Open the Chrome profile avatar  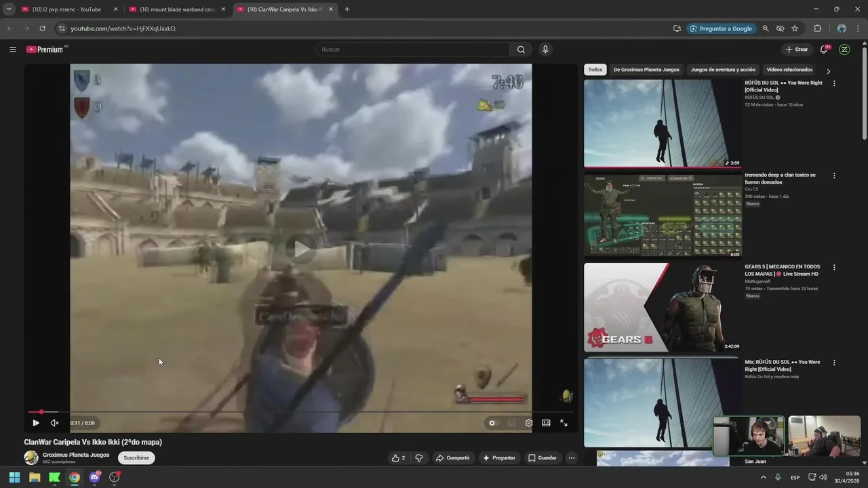click(x=842, y=28)
